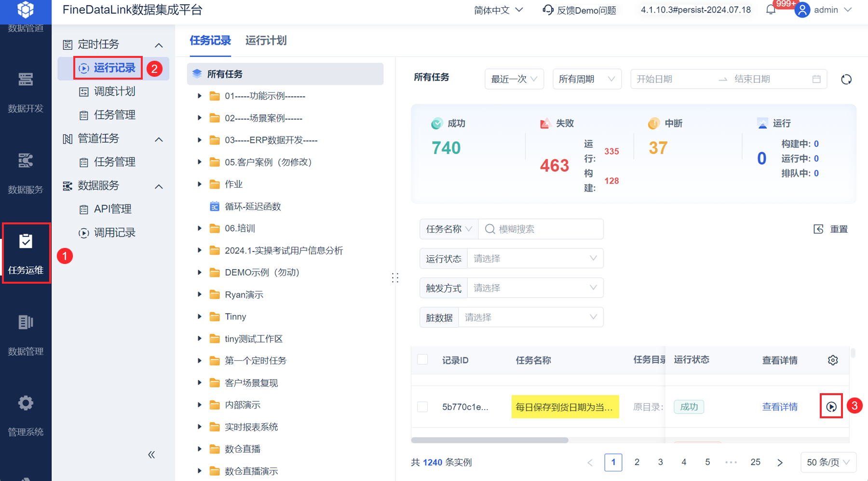Click the rerun play icon in first row
868x481 pixels.
coord(831,407)
